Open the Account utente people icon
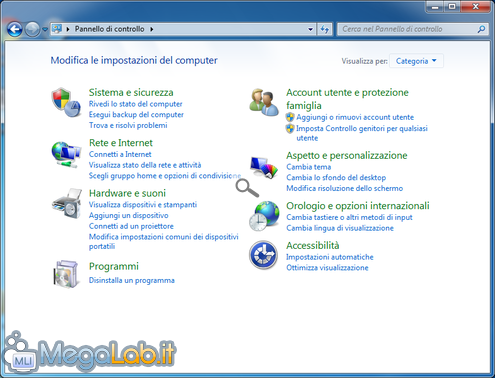Screen dimensions: 495x378 click(x=264, y=102)
